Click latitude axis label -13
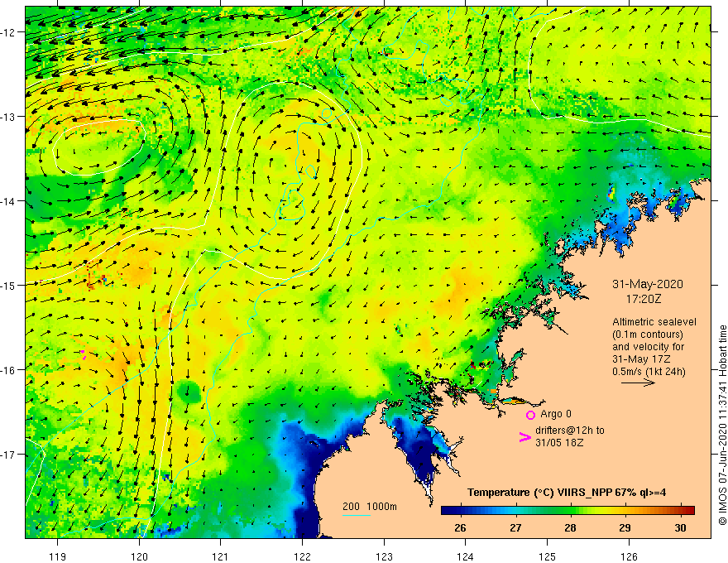The width and height of the screenshot is (728, 563). [9, 117]
